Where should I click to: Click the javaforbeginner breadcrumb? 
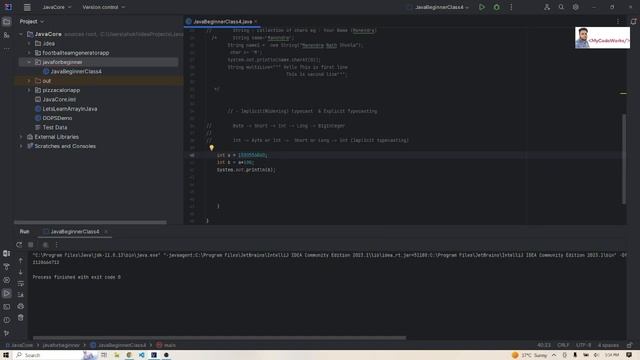[x=61, y=345]
